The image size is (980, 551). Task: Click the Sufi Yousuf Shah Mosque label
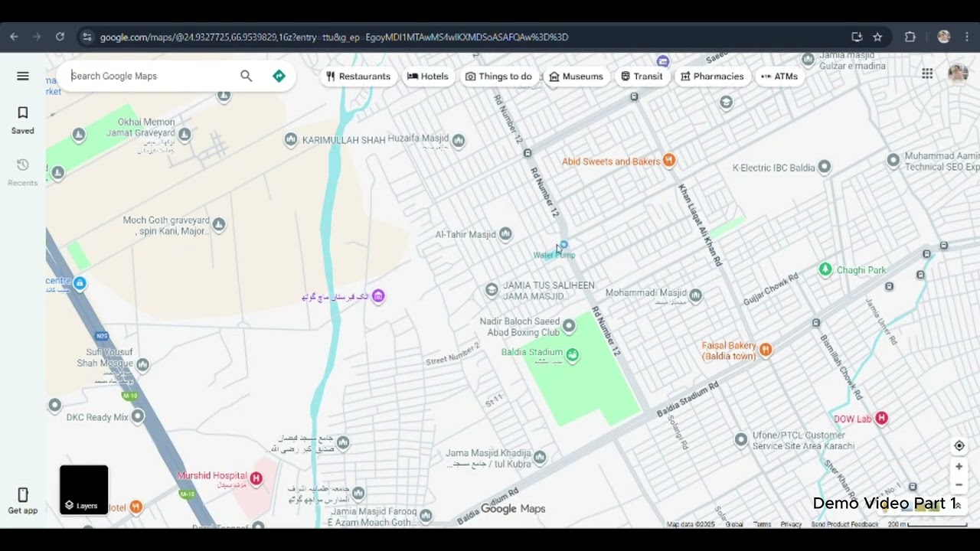coord(105,357)
